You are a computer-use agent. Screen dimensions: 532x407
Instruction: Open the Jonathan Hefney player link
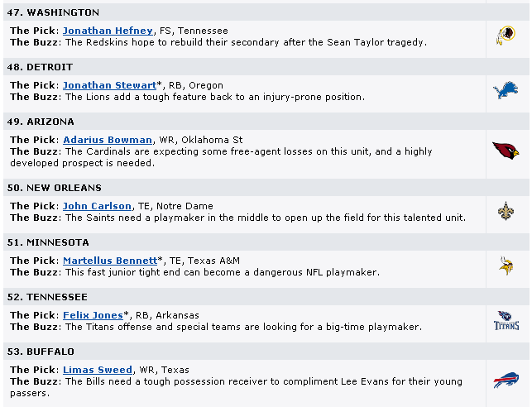108,31
